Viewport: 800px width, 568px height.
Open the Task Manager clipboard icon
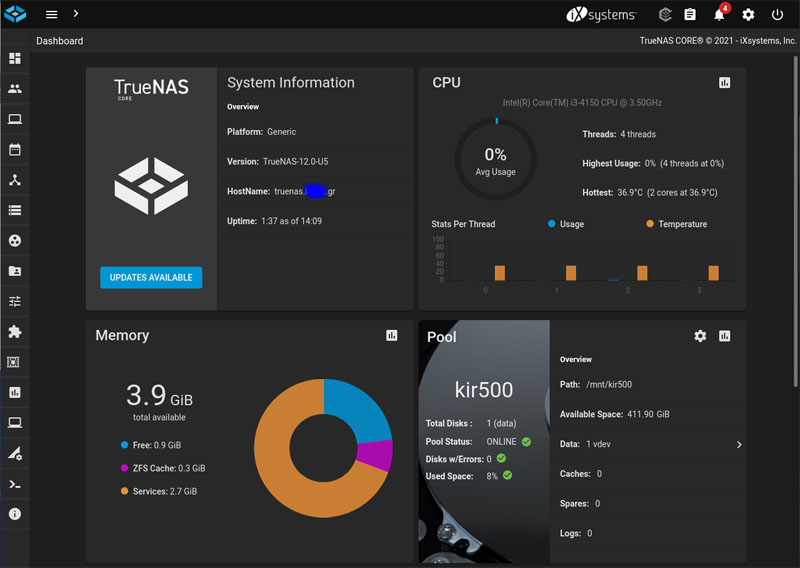[x=690, y=15]
